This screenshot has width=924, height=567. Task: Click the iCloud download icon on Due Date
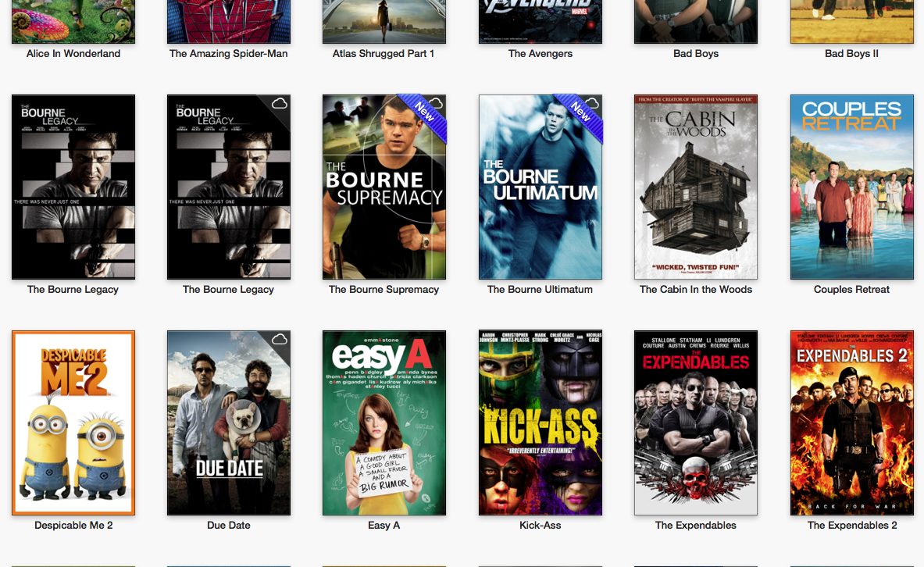280,340
